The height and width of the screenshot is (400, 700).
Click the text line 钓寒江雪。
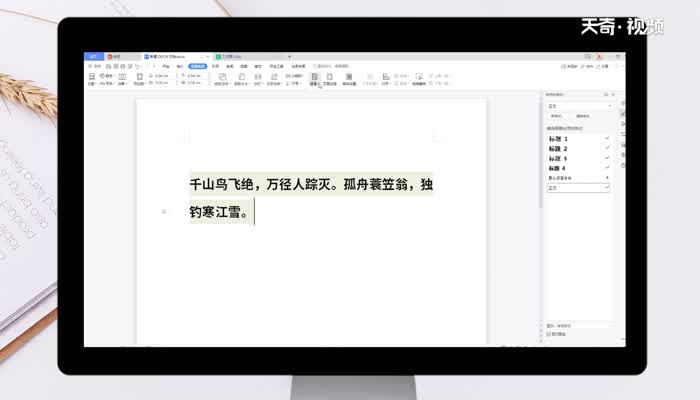coord(219,212)
